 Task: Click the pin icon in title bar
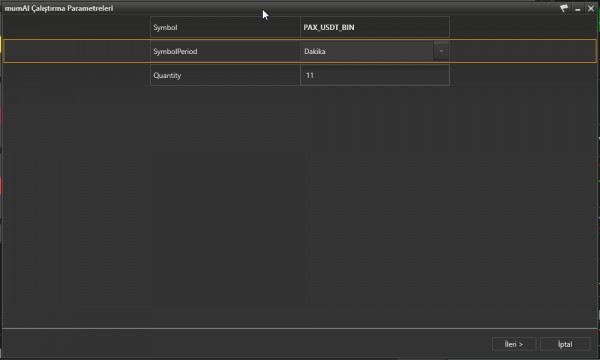coord(564,8)
